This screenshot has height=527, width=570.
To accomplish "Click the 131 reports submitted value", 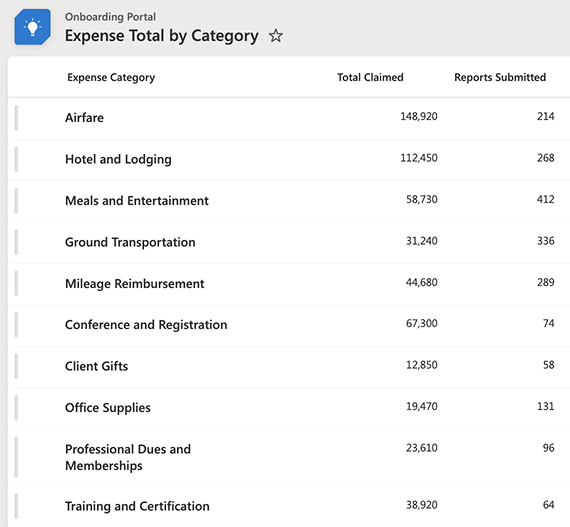I will 546,406.
